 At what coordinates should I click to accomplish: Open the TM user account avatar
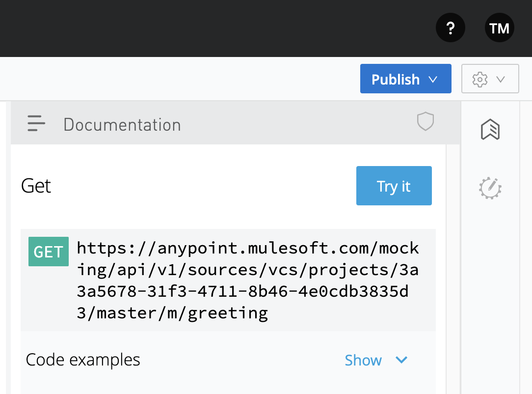(x=499, y=28)
